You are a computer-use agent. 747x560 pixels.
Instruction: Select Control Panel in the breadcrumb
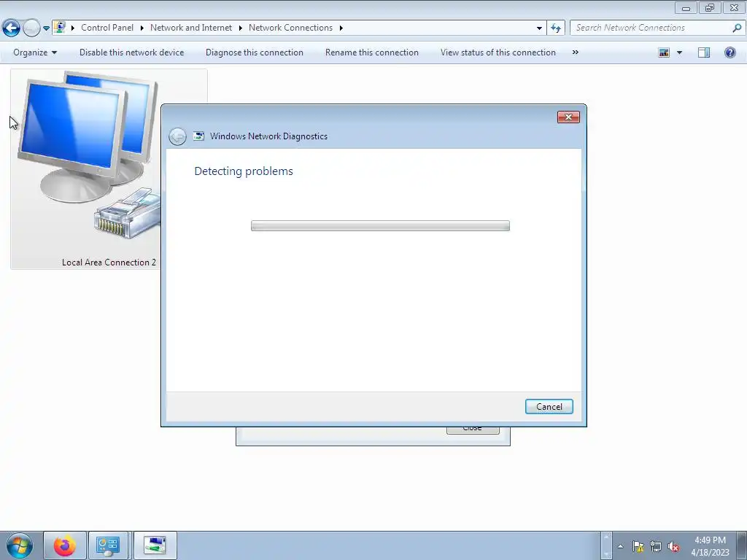(x=107, y=28)
